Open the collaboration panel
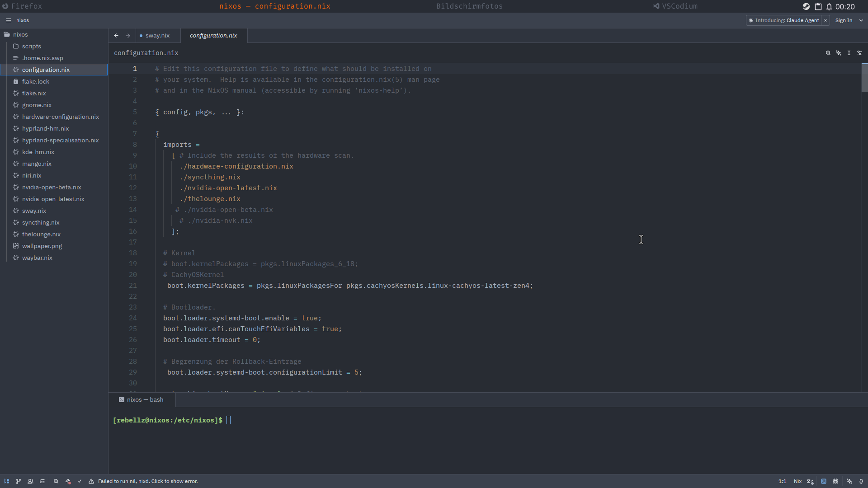Screen dimensions: 868x488 (30, 481)
